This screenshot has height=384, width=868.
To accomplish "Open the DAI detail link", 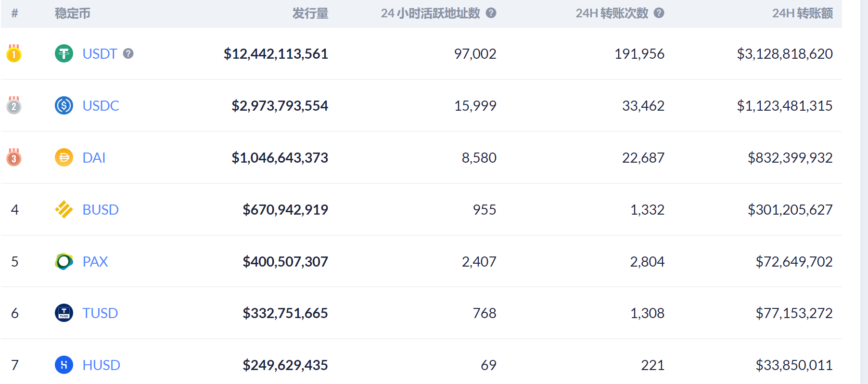I will (94, 157).
